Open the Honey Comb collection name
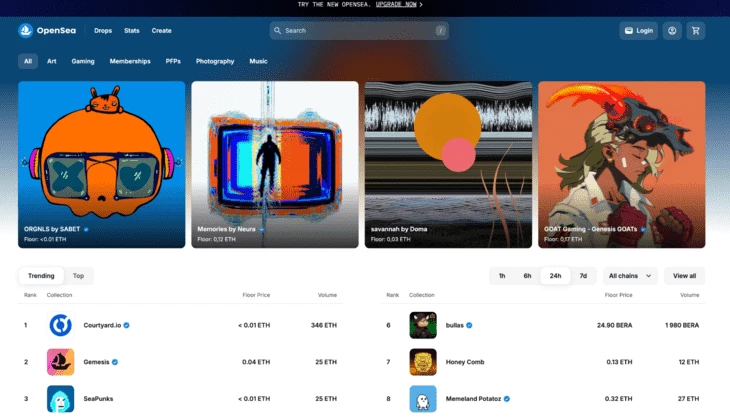 point(465,362)
